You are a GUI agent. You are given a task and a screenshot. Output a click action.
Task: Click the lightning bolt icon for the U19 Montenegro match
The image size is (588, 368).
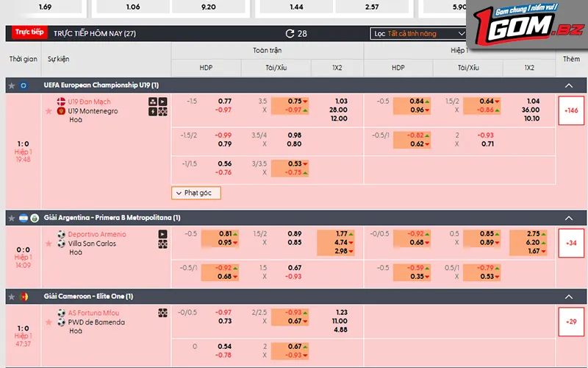coord(153,112)
